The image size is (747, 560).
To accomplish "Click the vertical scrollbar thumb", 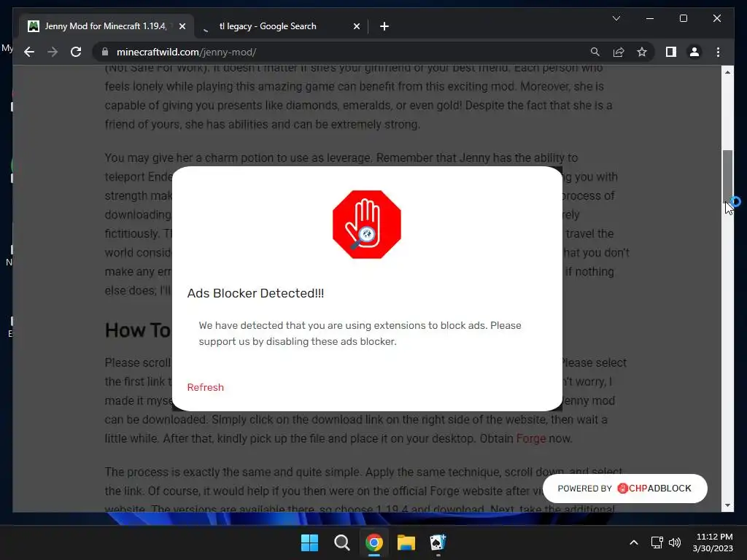I will point(727,176).
